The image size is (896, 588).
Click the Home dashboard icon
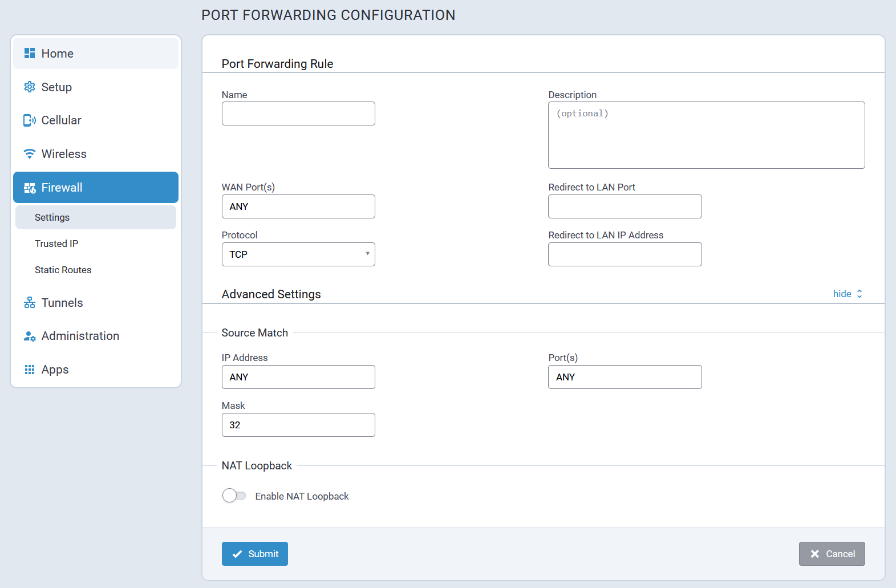coord(30,53)
